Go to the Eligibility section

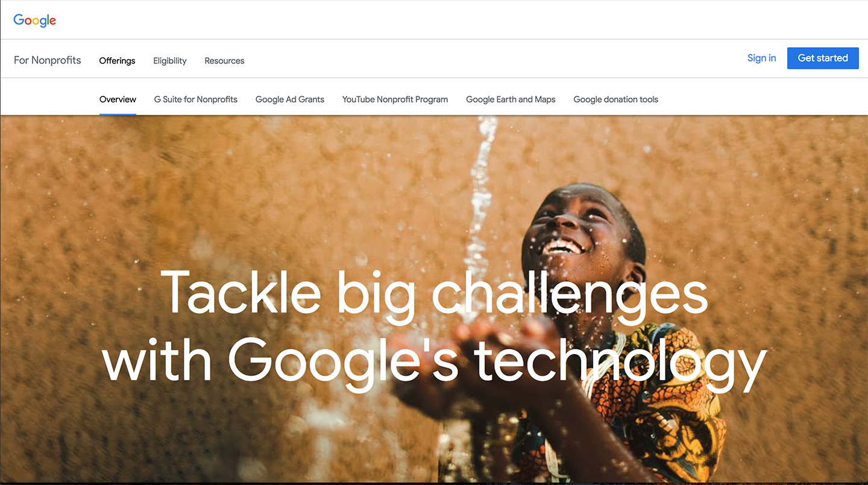[x=170, y=61]
